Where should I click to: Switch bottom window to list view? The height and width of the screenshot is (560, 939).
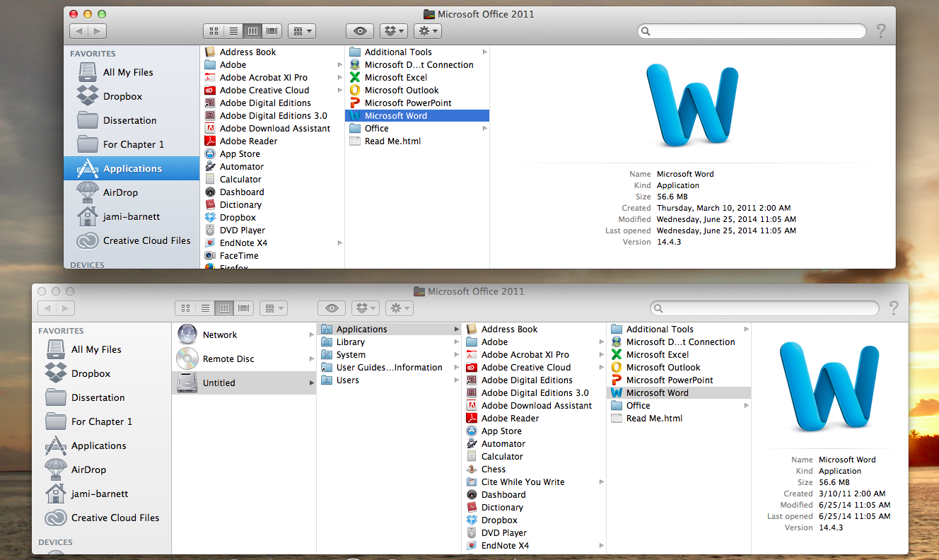(205, 308)
